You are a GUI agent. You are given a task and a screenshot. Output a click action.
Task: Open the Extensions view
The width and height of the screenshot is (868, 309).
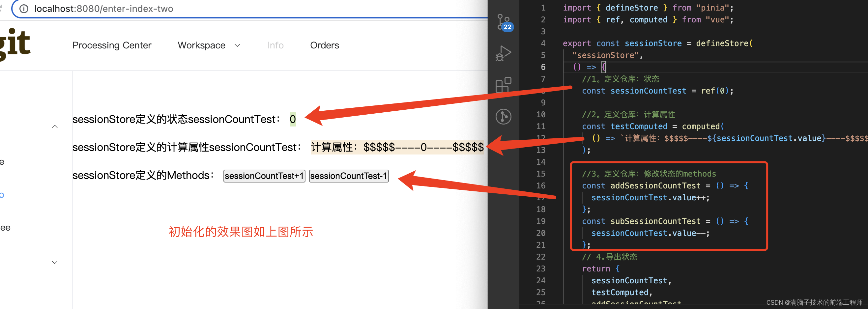click(504, 85)
